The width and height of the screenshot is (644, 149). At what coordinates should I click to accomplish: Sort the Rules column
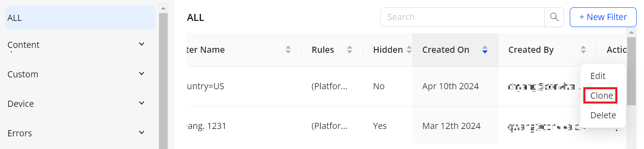[350, 50]
